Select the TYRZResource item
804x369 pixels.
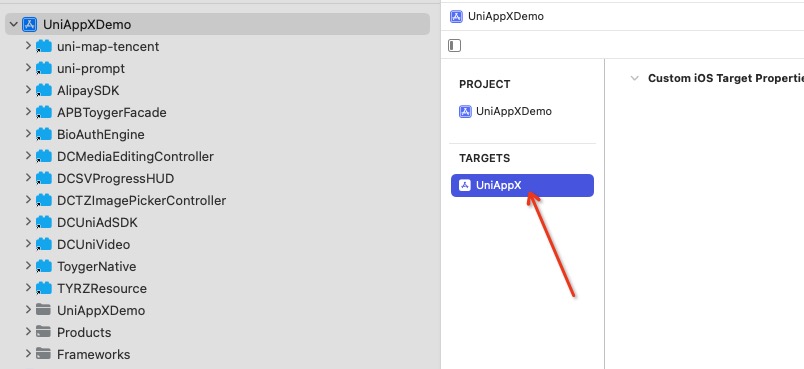pos(102,289)
